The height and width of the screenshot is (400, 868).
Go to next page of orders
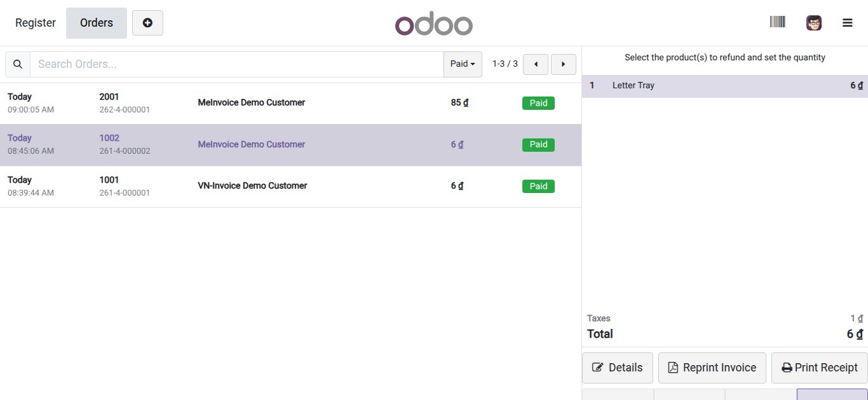coord(564,64)
